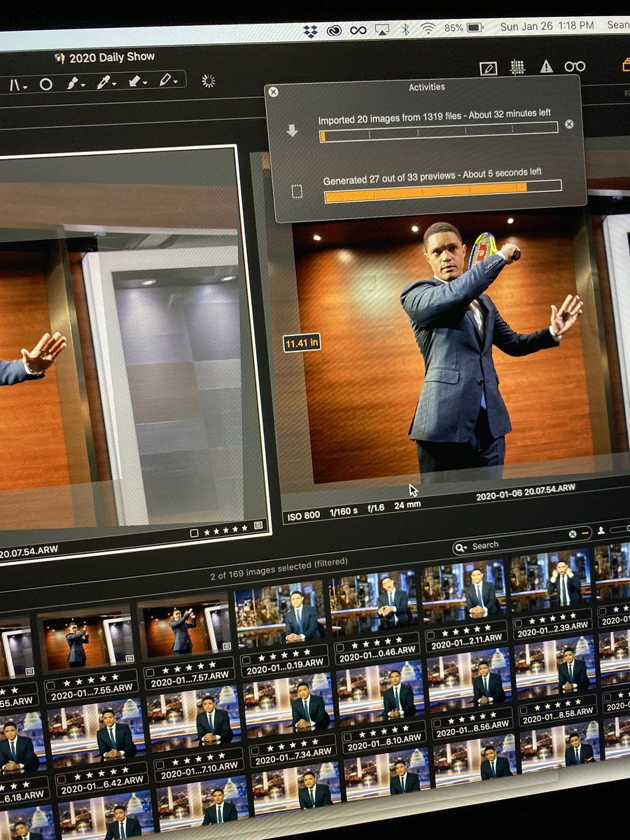630x840 pixels.
Task: Select the white balance eyedropper tool
Action: click(103, 82)
